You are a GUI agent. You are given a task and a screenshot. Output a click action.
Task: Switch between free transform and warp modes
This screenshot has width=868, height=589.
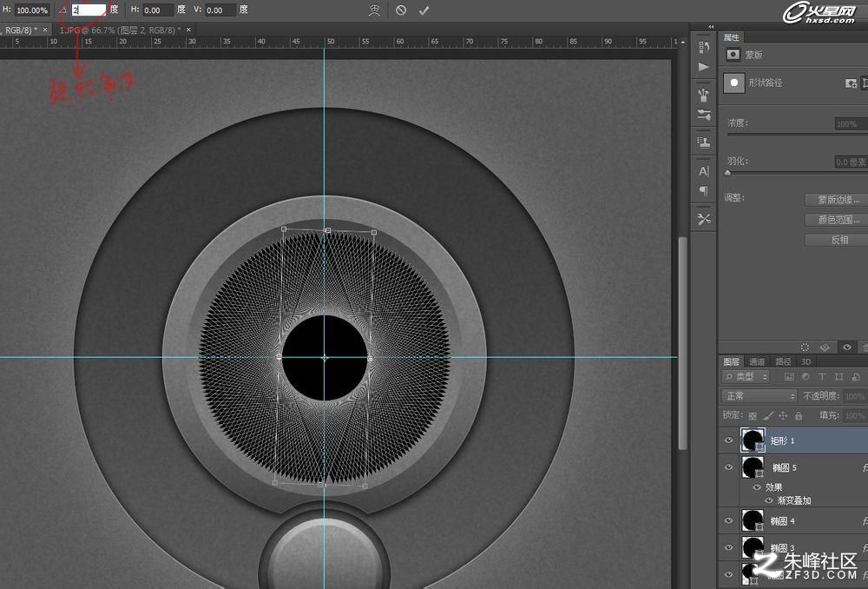coord(375,10)
